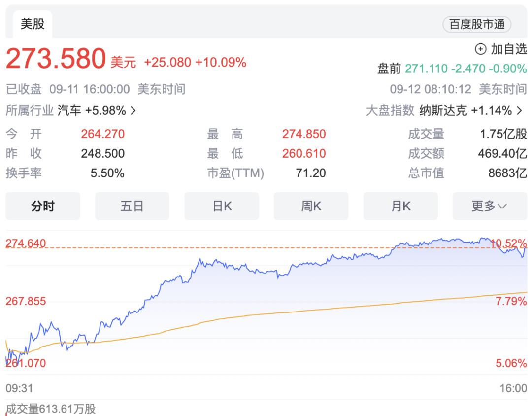Switch to the 五日 chart tab
The width and height of the screenshot is (532, 416).
(x=132, y=206)
